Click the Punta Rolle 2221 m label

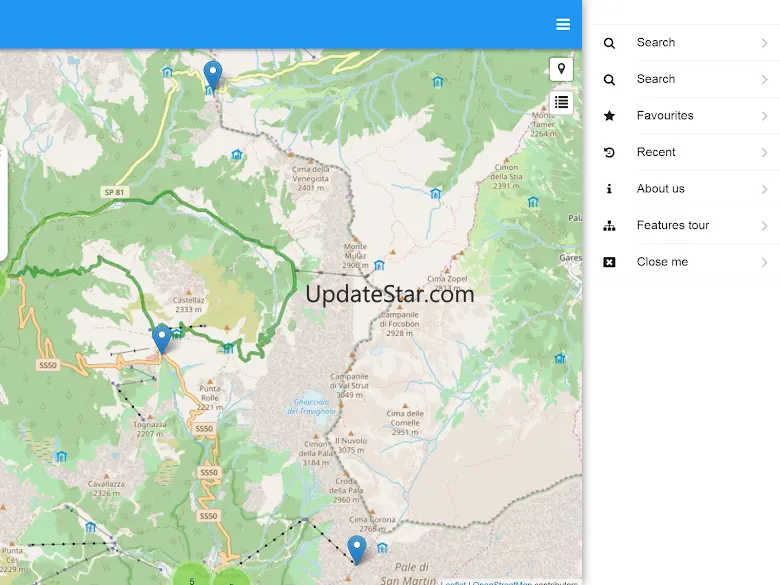(209, 397)
